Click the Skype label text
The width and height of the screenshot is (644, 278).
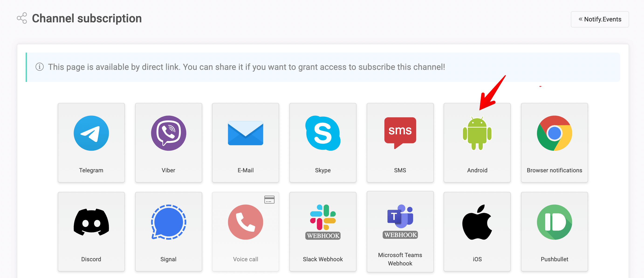[x=323, y=170]
